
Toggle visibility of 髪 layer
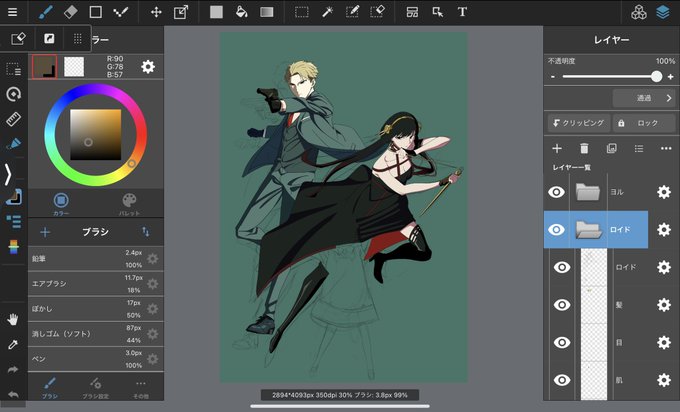point(562,305)
